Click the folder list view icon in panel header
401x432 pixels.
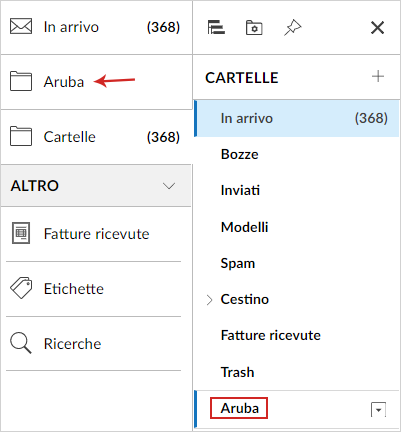coord(216,27)
